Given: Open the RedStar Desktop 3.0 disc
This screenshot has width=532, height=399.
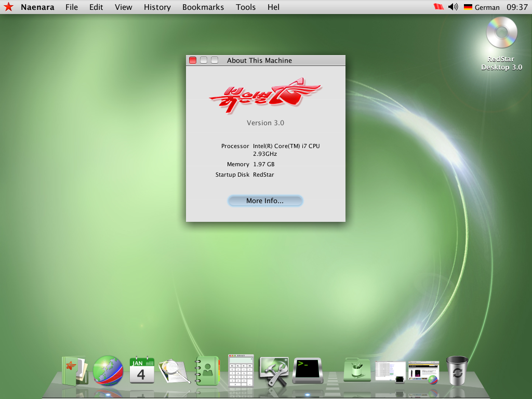Looking at the screenshot, I should coord(500,32).
